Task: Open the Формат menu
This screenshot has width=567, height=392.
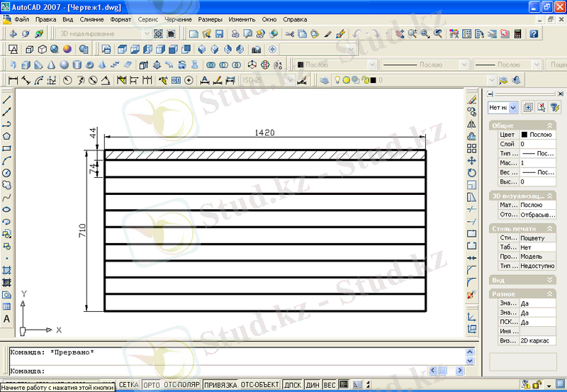Action: point(120,19)
